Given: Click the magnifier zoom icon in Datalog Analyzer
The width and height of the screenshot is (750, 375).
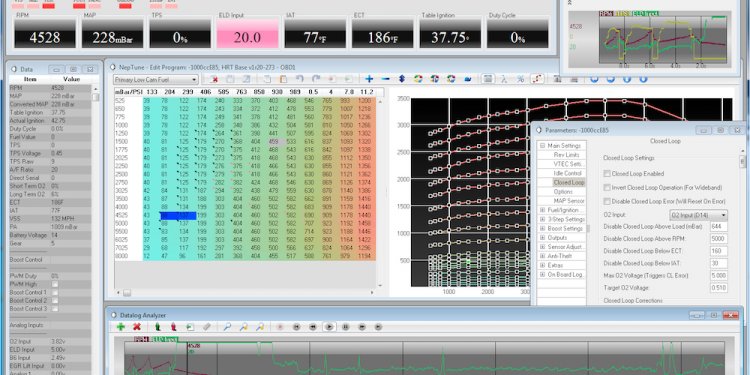Looking at the screenshot, I should point(227,327).
